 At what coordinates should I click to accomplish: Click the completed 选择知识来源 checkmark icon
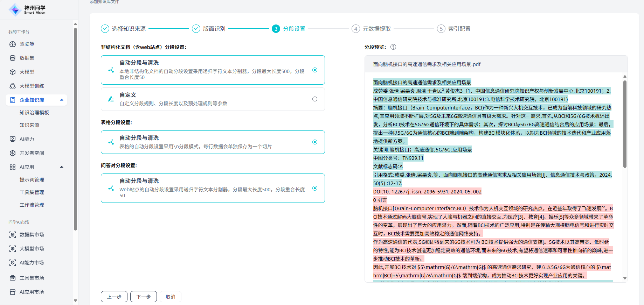click(x=105, y=29)
